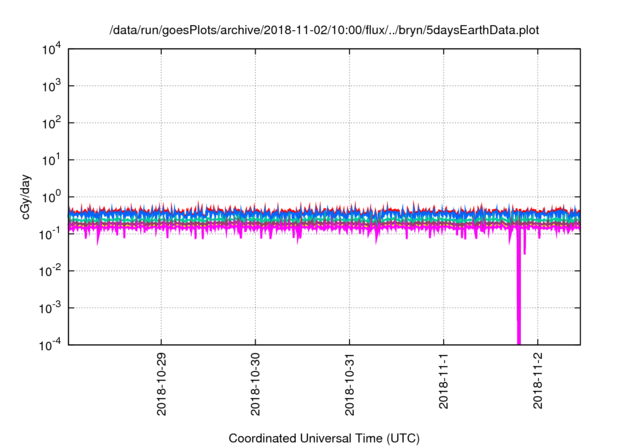Click the 2018-10-30 date tick label
Screen dimensions: 640x448
[x=256, y=384]
